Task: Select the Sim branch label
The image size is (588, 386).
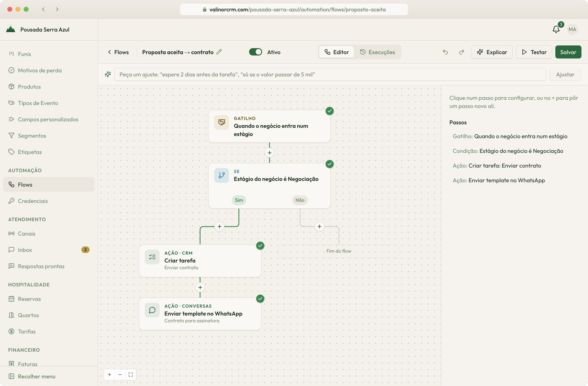Action: click(x=239, y=200)
